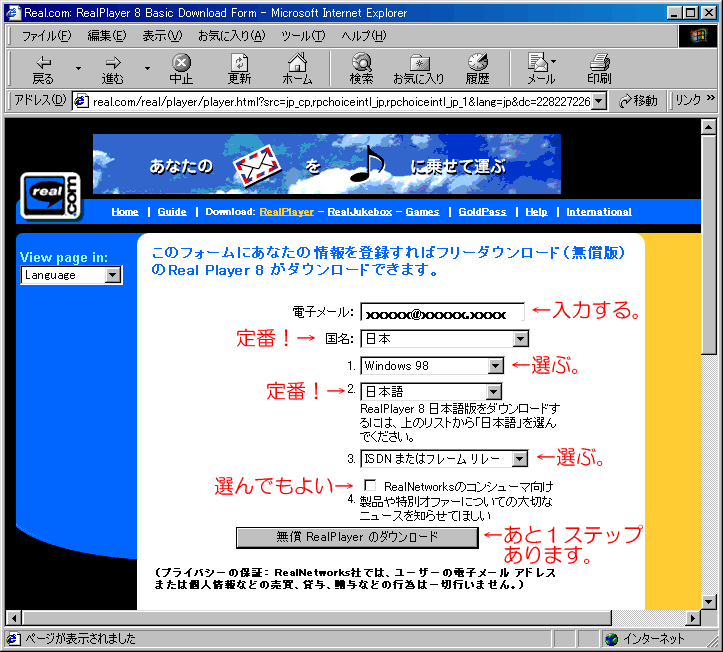Open the ツール(T) menu

click(303, 36)
